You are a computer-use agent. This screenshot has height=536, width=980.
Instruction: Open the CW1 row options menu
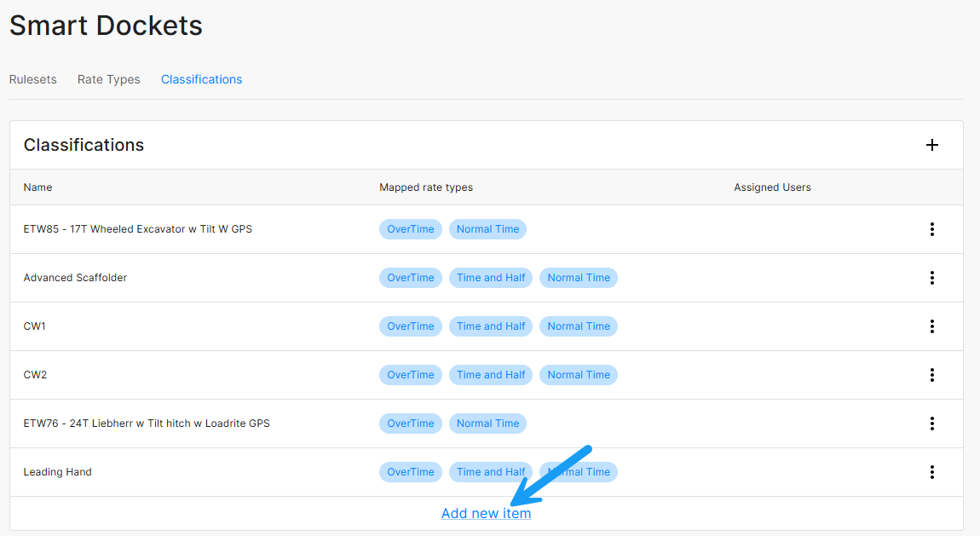click(932, 326)
